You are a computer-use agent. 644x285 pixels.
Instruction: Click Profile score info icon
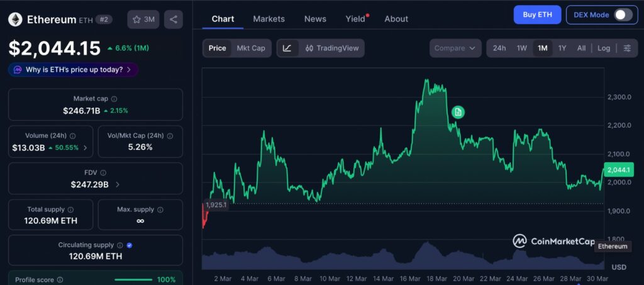(x=60, y=280)
